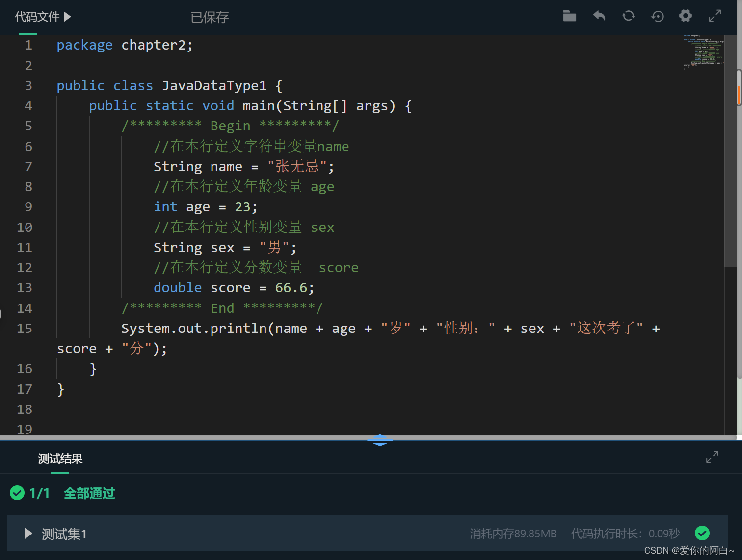Click line number 15 in the gutter
742x560 pixels.
pyautogui.click(x=25, y=329)
